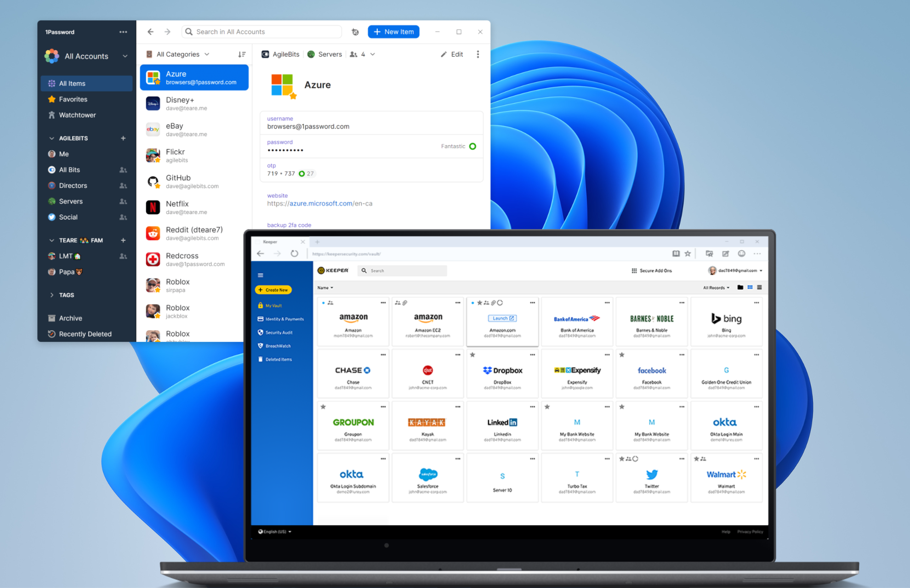Open Watchtower in the sidebar
Screen dimensions: 910x588
click(86, 115)
